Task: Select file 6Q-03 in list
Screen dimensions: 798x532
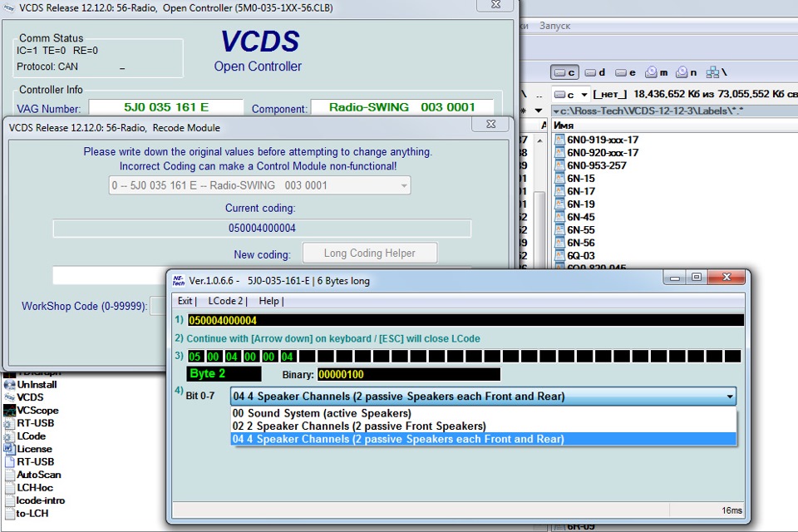Action: click(581, 255)
